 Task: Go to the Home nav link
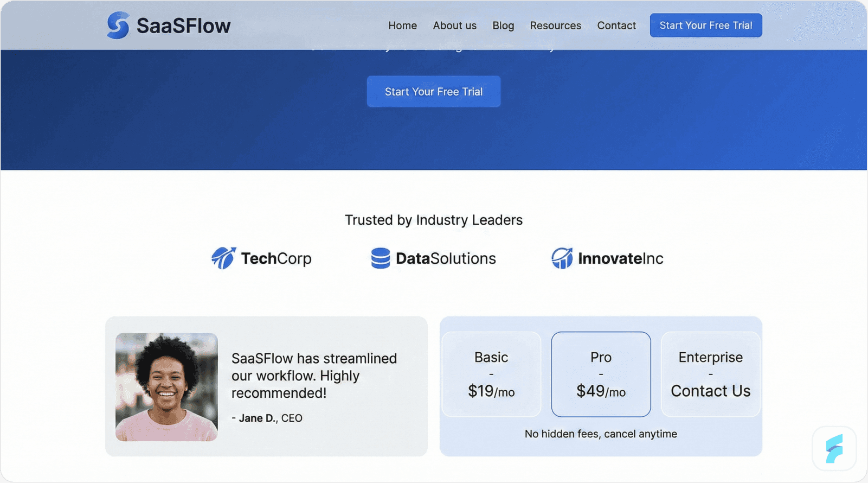coord(402,26)
